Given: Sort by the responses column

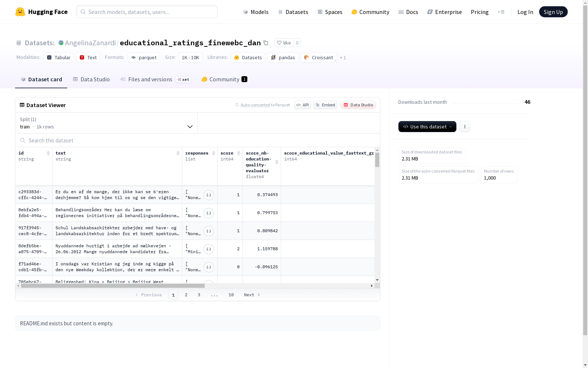Looking at the screenshot, I should pos(214,153).
